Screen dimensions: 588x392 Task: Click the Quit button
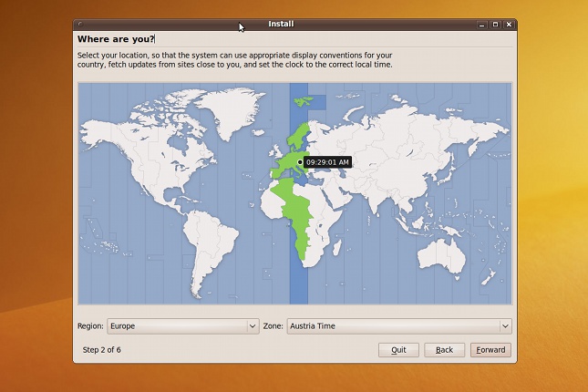pos(398,350)
